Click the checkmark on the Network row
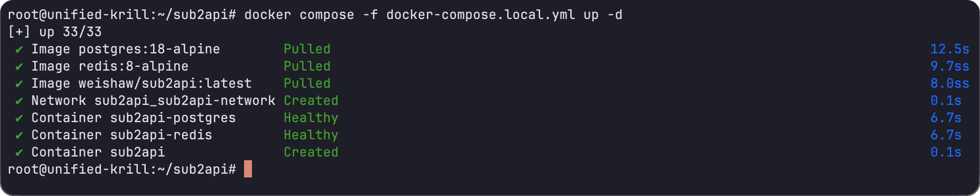 [x=19, y=101]
